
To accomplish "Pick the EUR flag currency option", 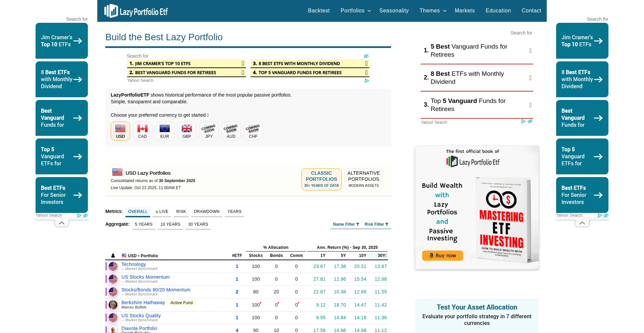I will [165, 131].
